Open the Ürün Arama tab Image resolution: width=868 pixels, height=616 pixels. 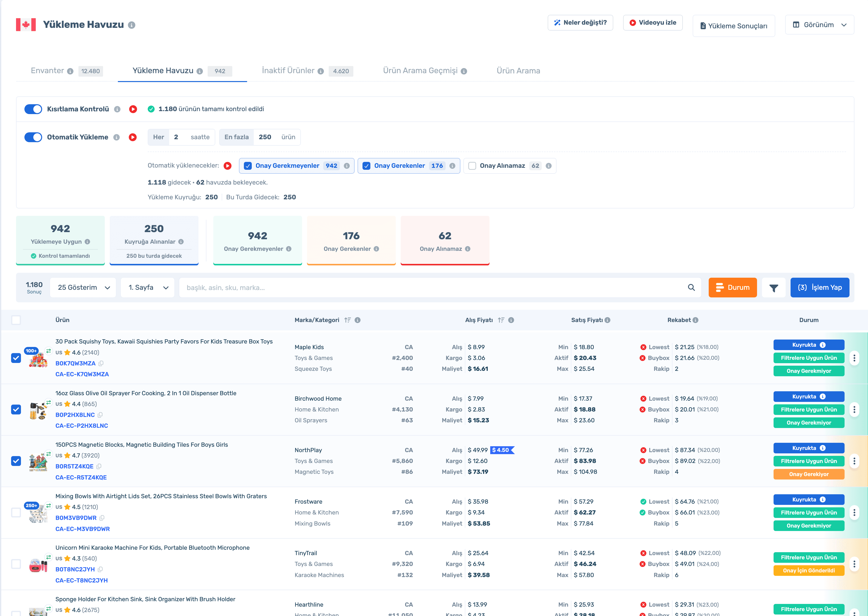[x=518, y=71]
